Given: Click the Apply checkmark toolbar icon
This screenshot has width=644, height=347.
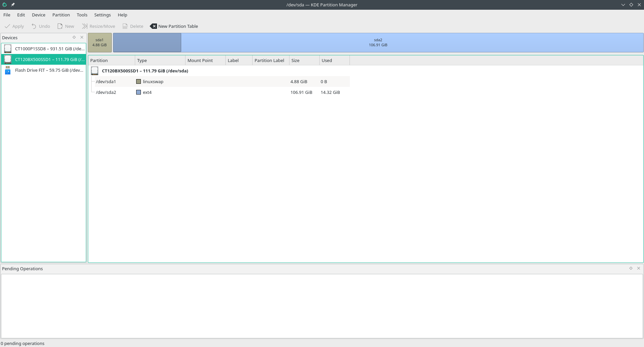Looking at the screenshot, I should pyautogui.click(x=7, y=26).
